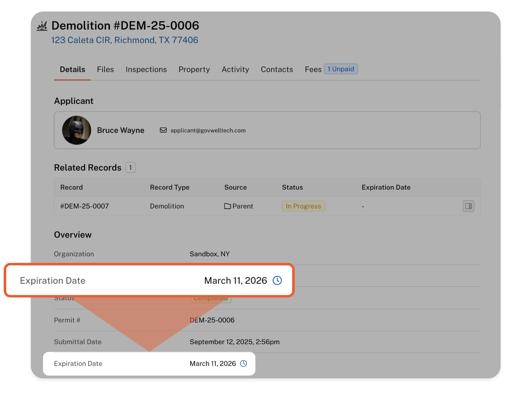Open the Contacts tab
The height and width of the screenshot is (398, 532).
277,69
